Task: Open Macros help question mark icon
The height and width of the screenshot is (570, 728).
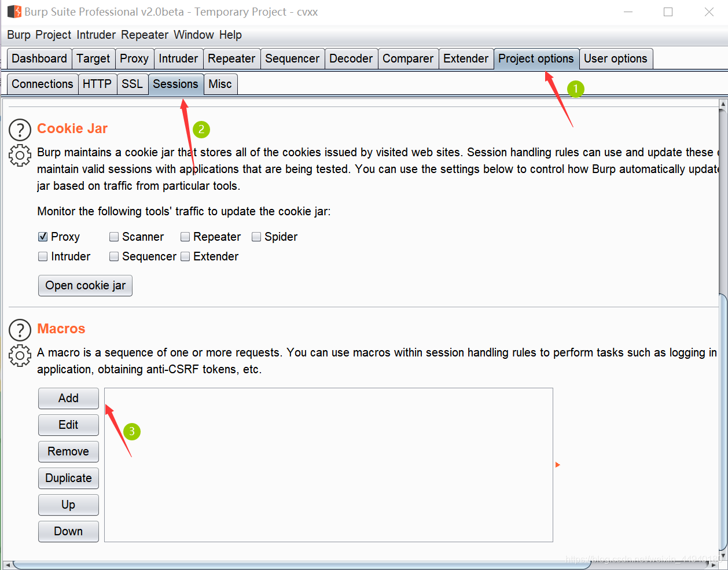Action: tap(20, 330)
